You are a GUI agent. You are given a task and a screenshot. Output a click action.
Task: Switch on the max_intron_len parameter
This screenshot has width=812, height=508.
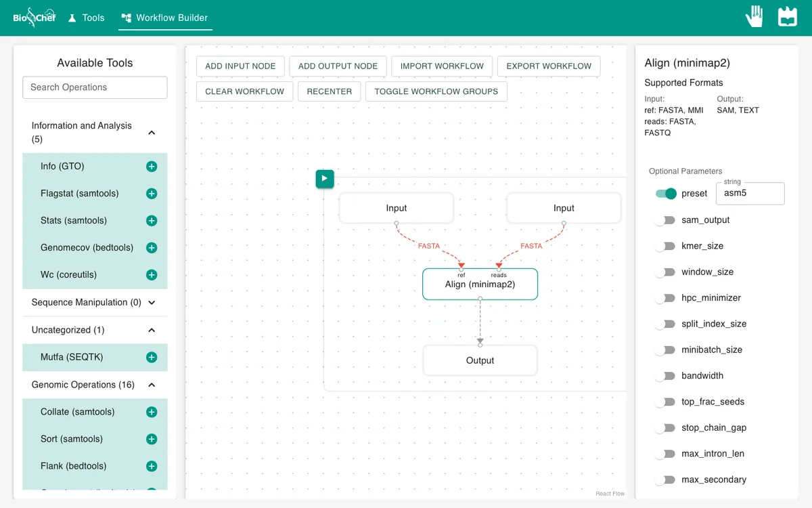pyautogui.click(x=666, y=454)
